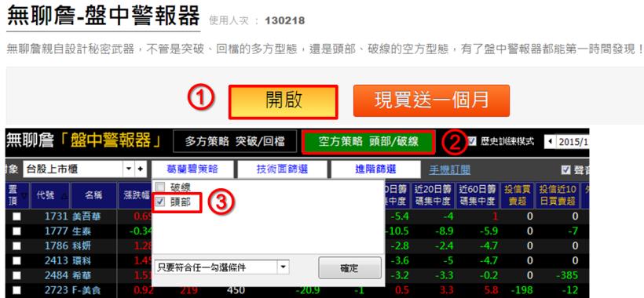Sort by the 名稱 column header
This screenshot has width=644, height=298.
pyautogui.click(x=93, y=196)
